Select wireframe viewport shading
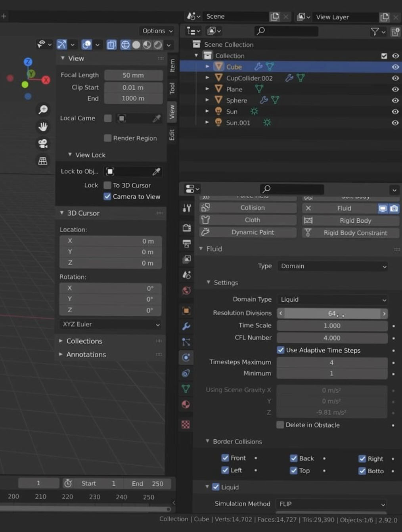 [x=125, y=45]
